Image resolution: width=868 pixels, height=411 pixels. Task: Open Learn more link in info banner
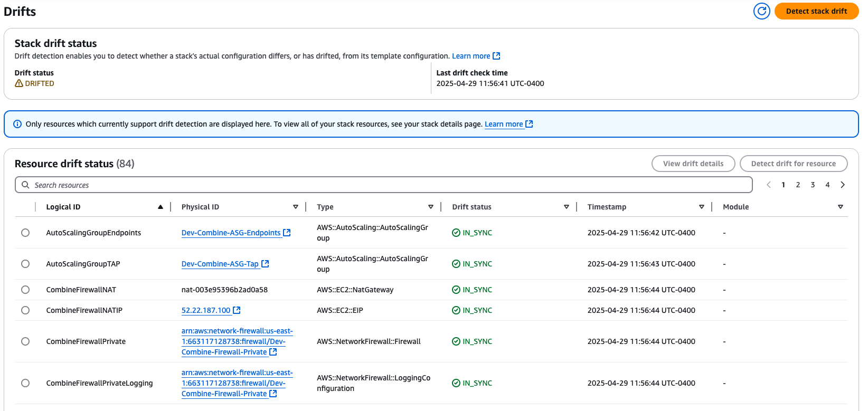click(x=508, y=124)
